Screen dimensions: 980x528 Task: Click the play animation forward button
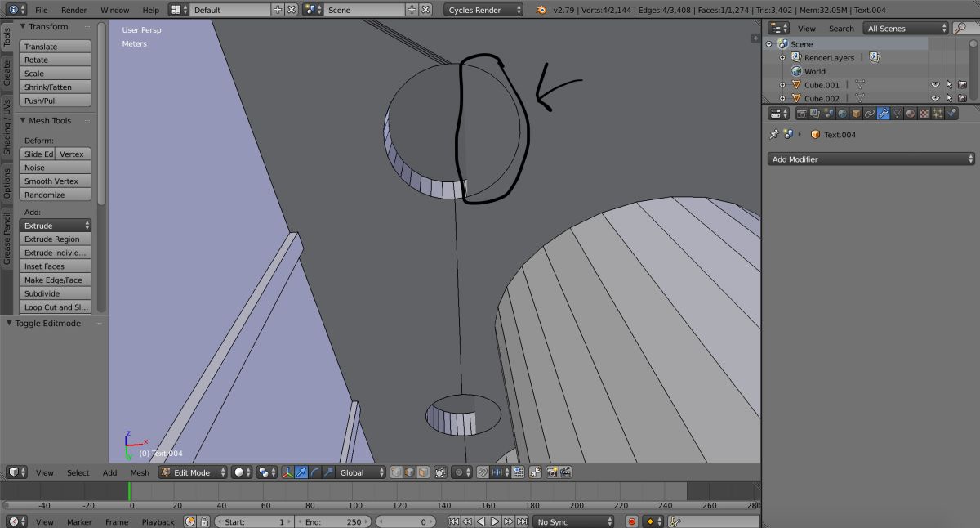pos(495,521)
